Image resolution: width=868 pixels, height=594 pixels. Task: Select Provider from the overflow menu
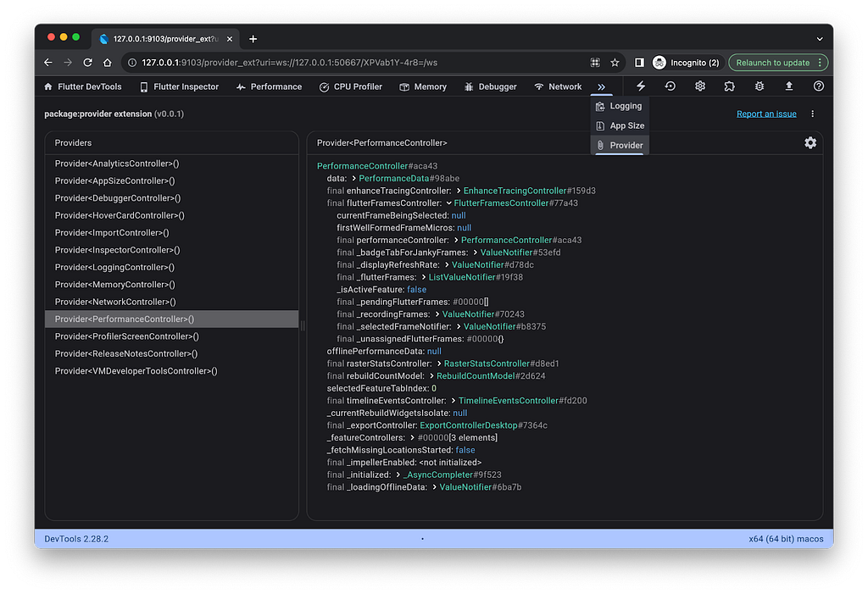[x=620, y=145]
